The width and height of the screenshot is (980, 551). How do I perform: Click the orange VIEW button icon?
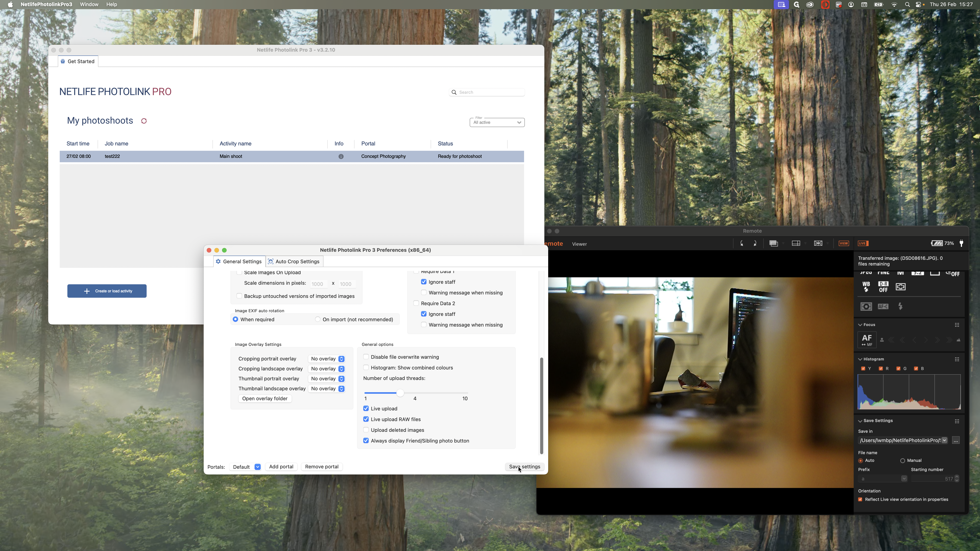click(x=843, y=243)
